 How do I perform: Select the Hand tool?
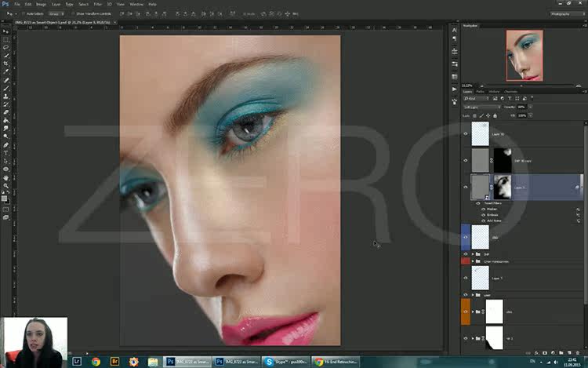tap(5, 178)
